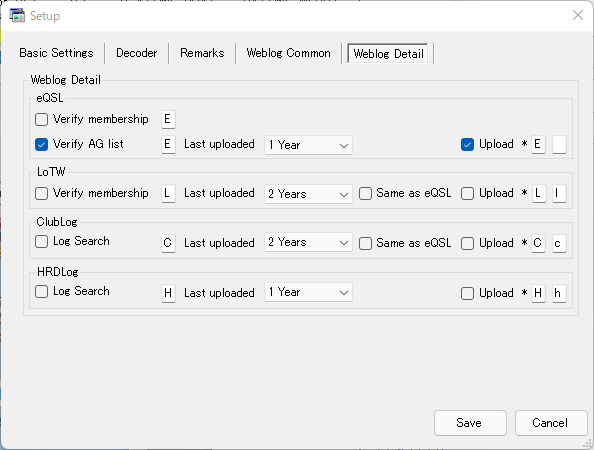This screenshot has width=594, height=450.
Task: Open the Weblog Common tab
Action: tap(288, 53)
